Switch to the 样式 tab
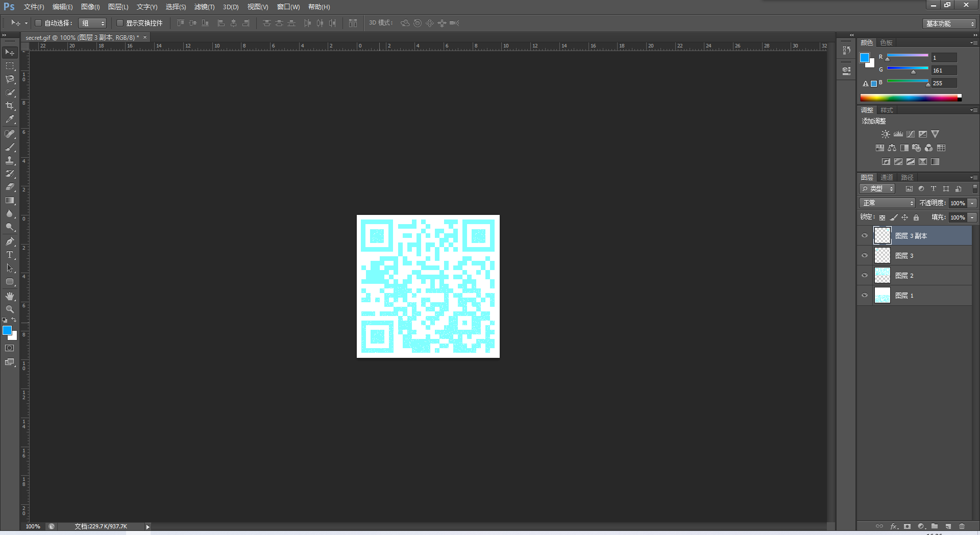 [887, 110]
